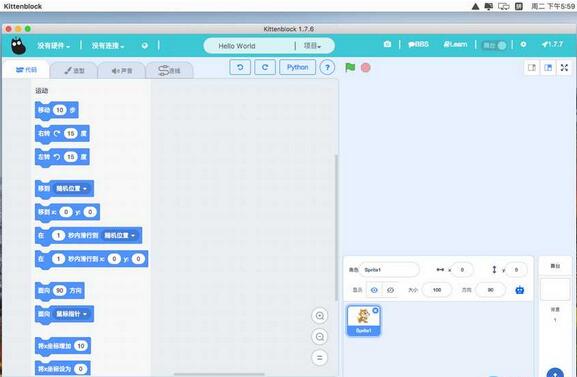The image size is (577, 377).
Task: Open the BBS forum link
Action: 418,44
